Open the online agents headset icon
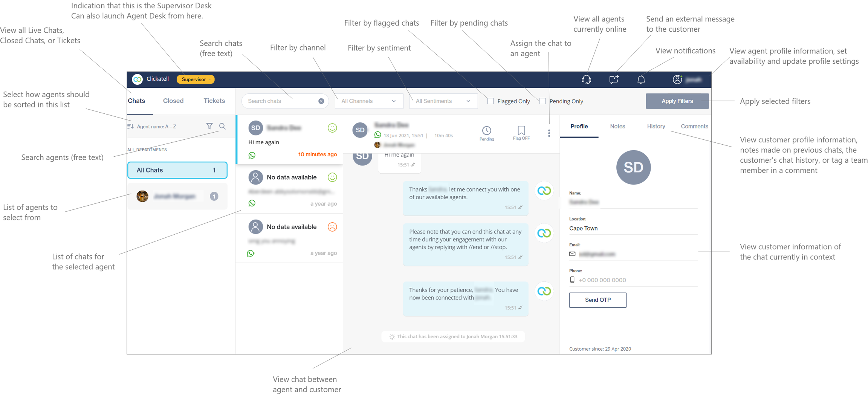 click(x=586, y=79)
